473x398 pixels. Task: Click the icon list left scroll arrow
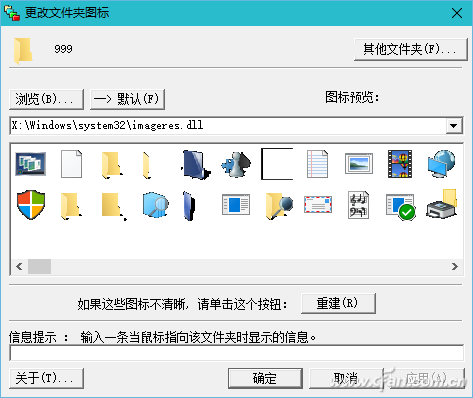click(19, 267)
